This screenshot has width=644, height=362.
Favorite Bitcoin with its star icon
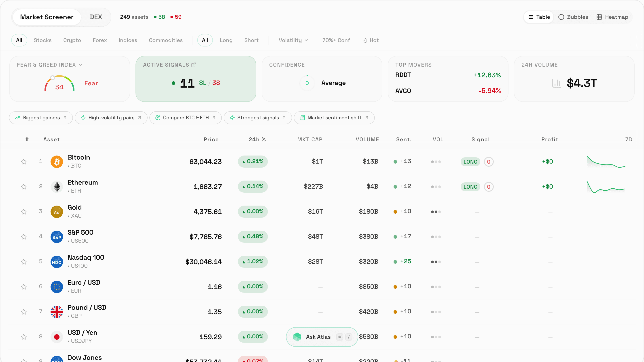(x=23, y=162)
